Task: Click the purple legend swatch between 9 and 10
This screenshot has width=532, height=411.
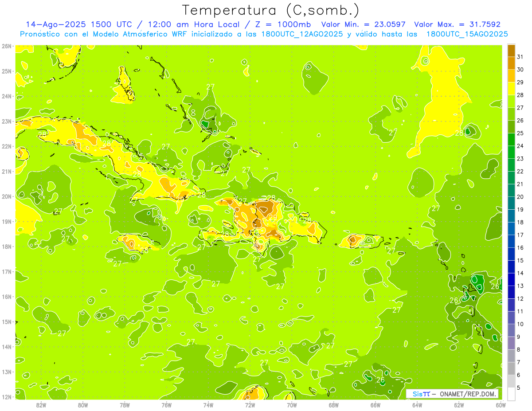Action: click(x=511, y=330)
